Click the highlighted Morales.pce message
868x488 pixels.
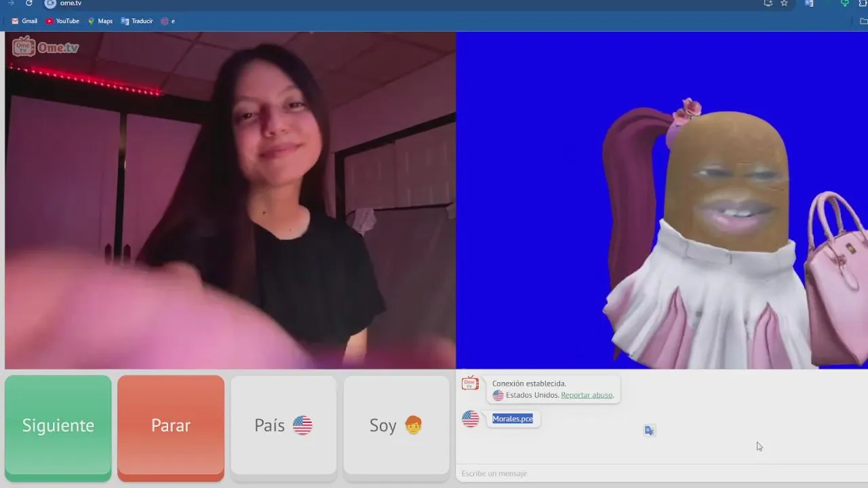pyautogui.click(x=513, y=419)
